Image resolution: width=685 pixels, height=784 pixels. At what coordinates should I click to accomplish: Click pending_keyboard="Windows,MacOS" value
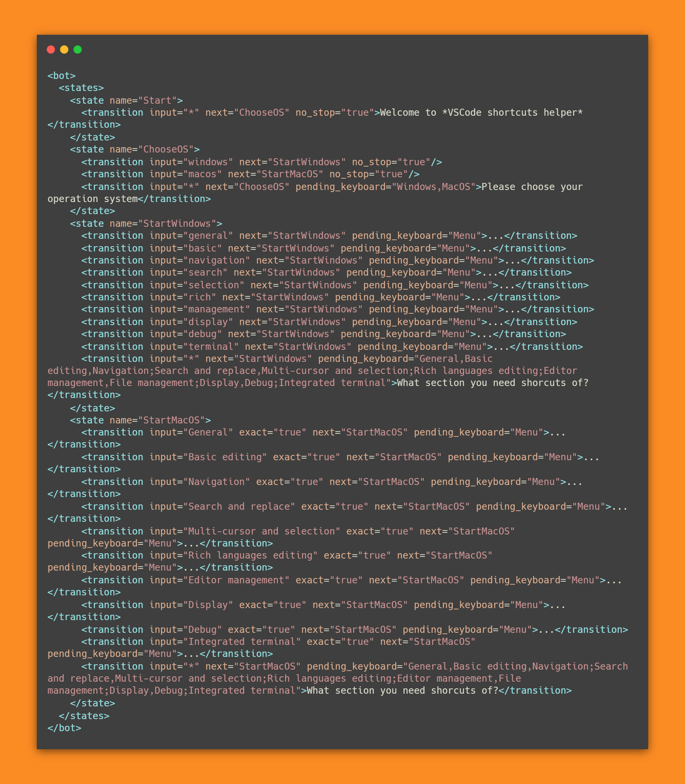385,187
